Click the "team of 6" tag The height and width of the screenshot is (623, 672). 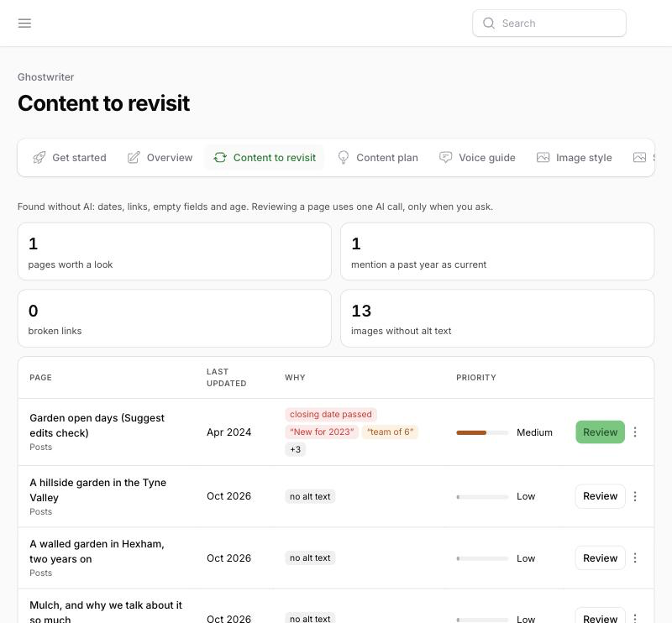(390, 432)
